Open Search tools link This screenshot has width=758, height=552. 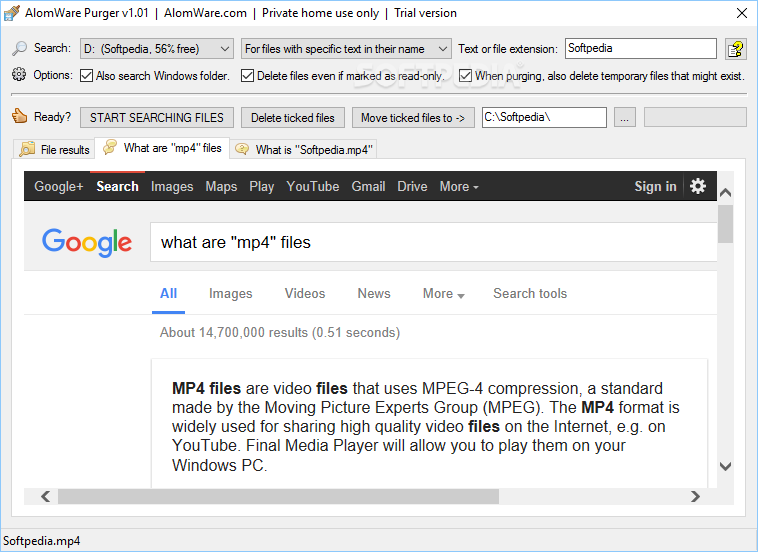point(530,293)
